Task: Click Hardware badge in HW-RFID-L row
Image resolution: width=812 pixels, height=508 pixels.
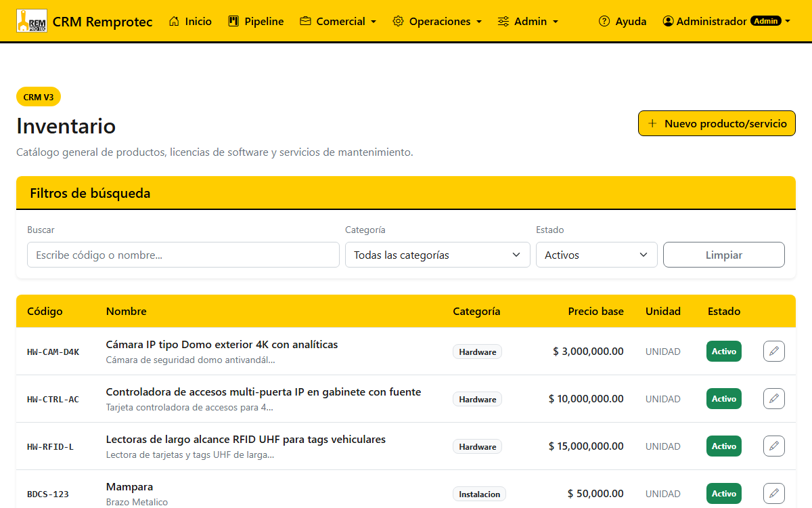Action: point(477,446)
